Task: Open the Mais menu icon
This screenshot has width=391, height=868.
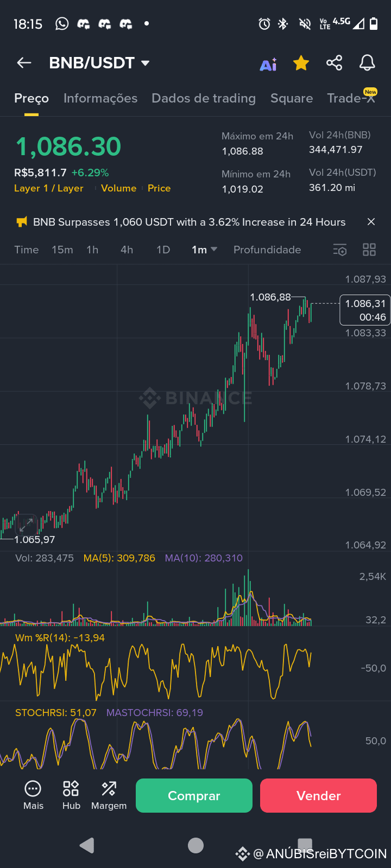Action: (x=33, y=795)
